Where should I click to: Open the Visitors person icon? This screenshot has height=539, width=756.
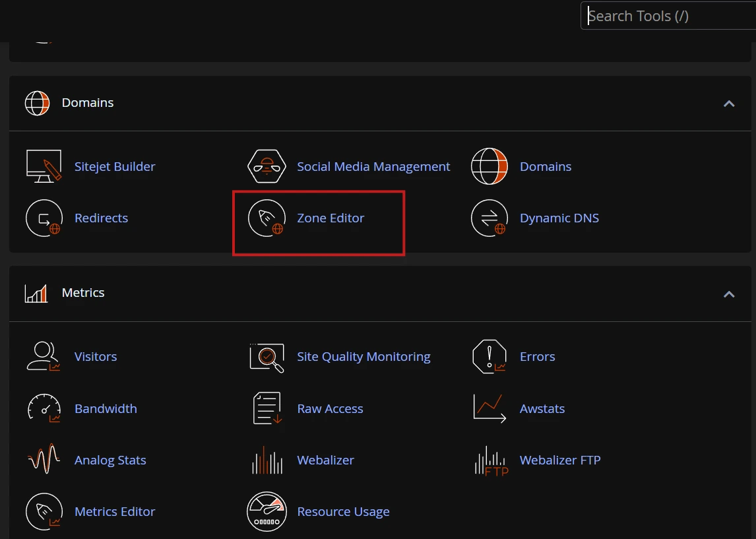pos(44,356)
